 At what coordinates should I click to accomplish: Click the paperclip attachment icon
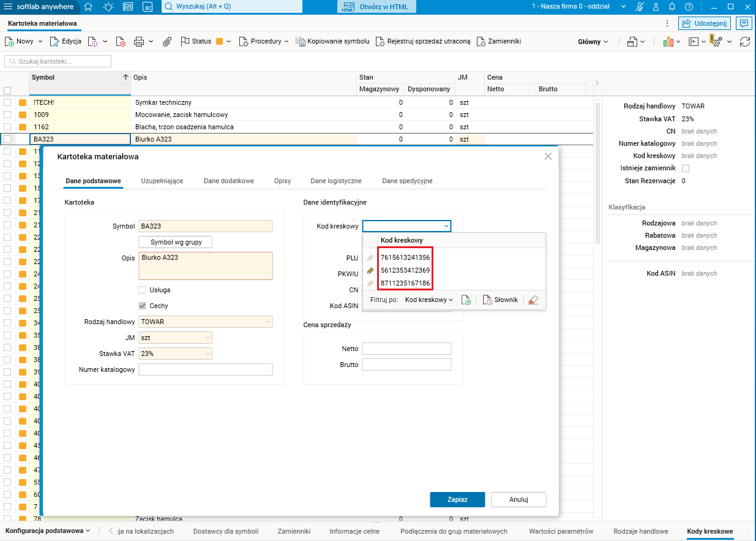[167, 42]
